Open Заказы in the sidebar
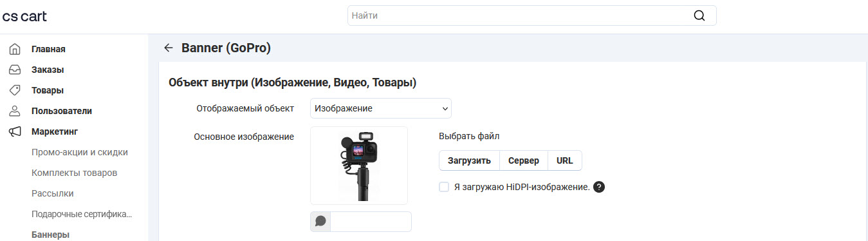This screenshot has width=868, height=241. [48, 70]
